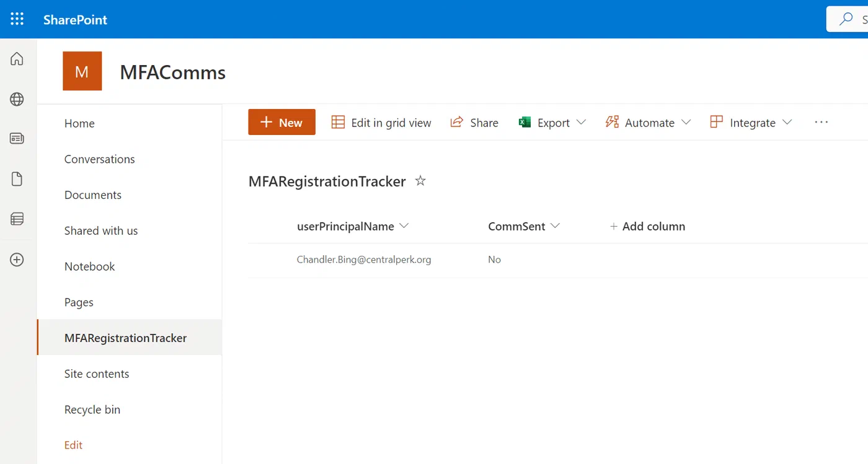
Task: Select MFARegistrationTracker in site navigation
Action: pos(130,338)
